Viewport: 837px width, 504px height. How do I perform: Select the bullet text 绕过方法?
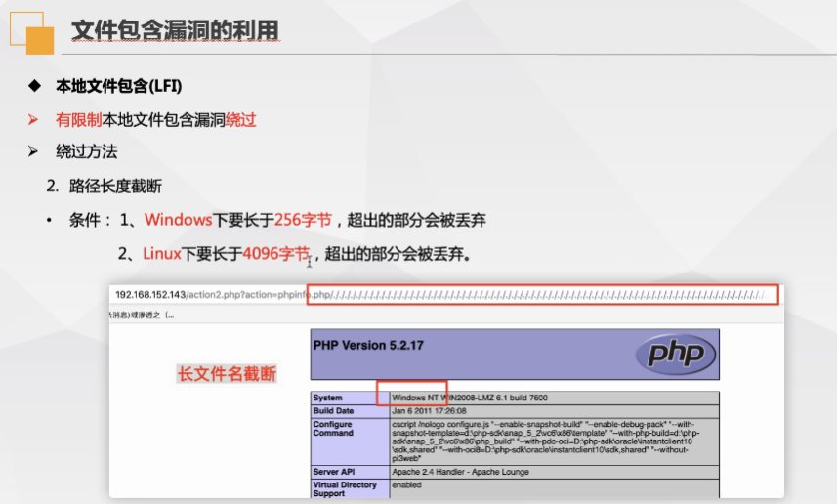(87, 151)
